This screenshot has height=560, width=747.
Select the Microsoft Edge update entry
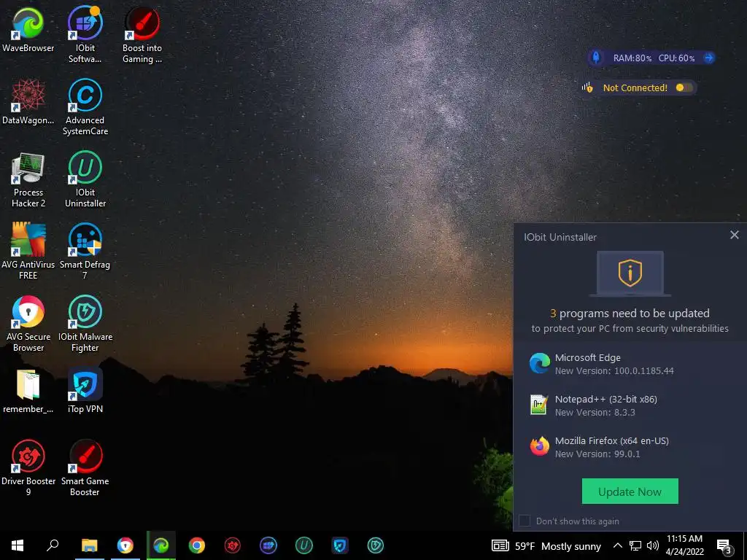click(630, 364)
